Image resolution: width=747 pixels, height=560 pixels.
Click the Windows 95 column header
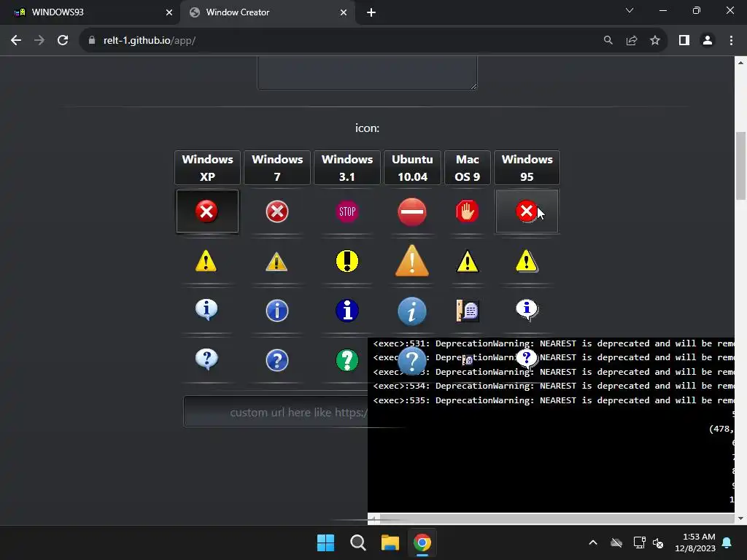(527, 168)
